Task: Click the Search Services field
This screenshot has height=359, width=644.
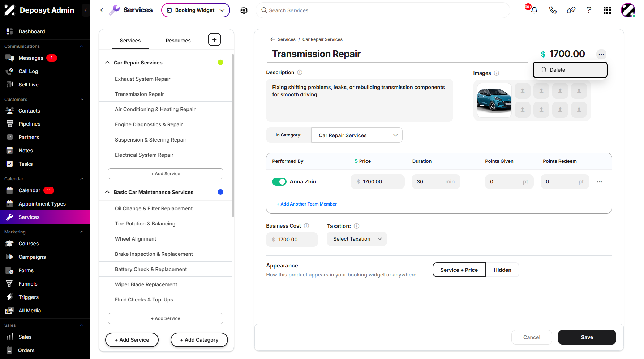Action: coord(383,10)
